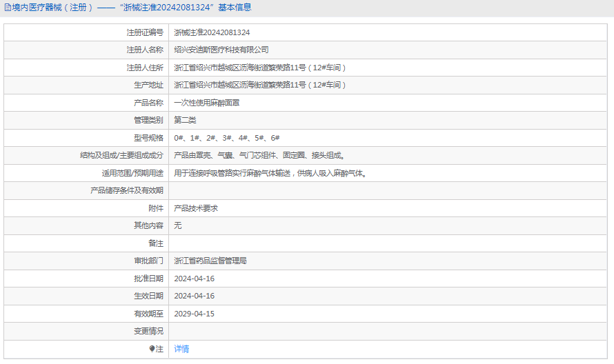Select the 无 value in the 其他内容 row

[x=178, y=225]
